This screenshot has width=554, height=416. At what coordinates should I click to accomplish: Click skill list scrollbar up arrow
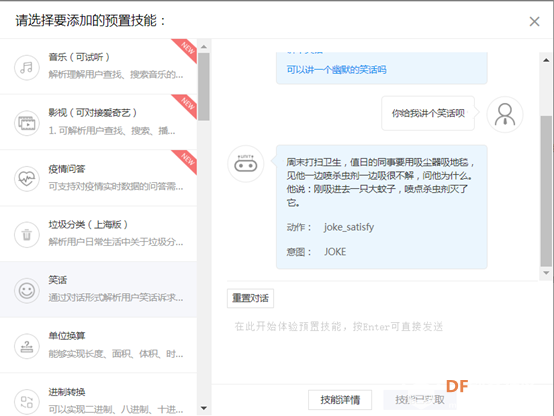pyautogui.click(x=204, y=47)
